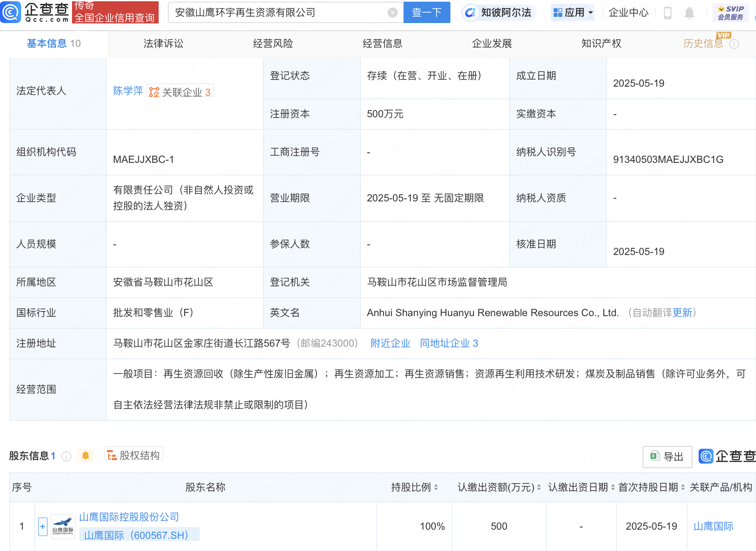Open 企业中心

tap(628, 13)
